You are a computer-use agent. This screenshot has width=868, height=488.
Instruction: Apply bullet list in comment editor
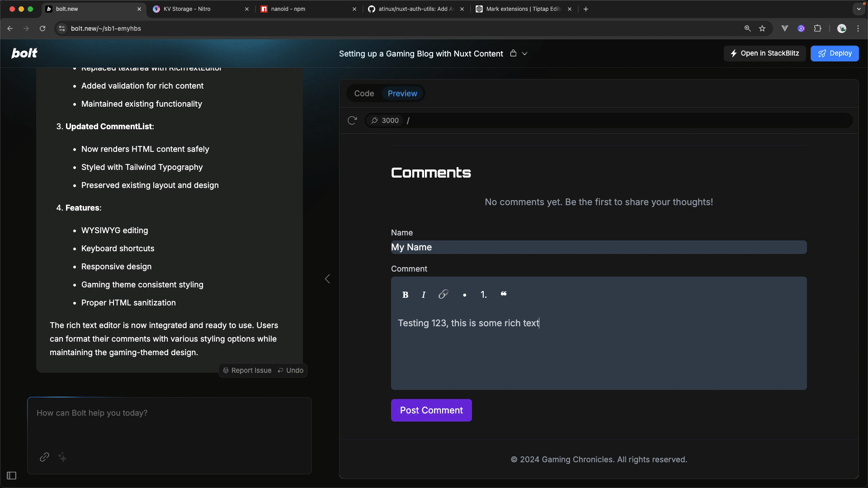[464, 295]
